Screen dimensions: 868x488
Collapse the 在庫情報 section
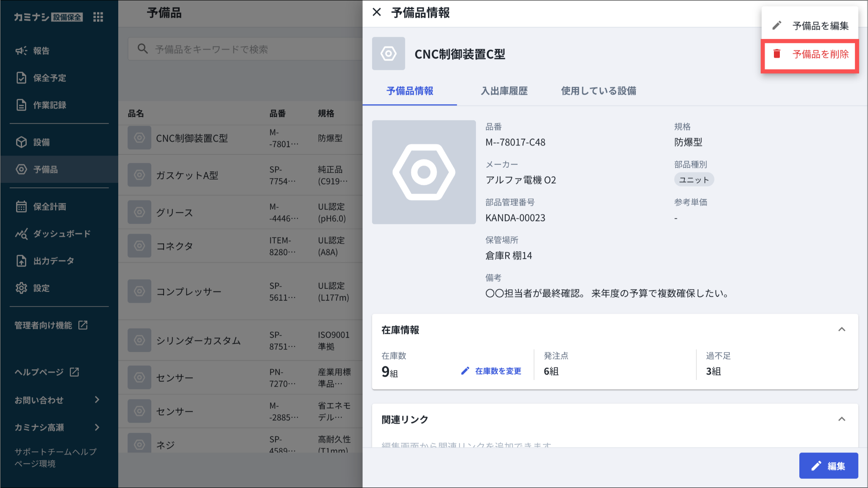click(x=842, y=329)
